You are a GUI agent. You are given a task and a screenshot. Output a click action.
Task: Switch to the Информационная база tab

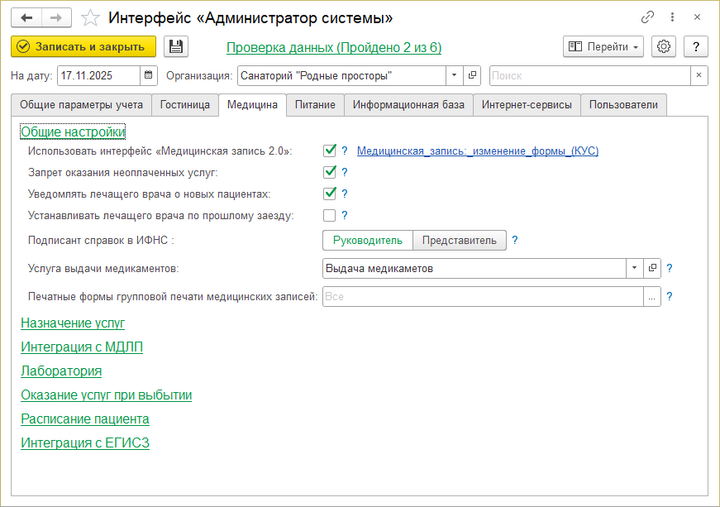pyautogui.click(x=409, y=105)
